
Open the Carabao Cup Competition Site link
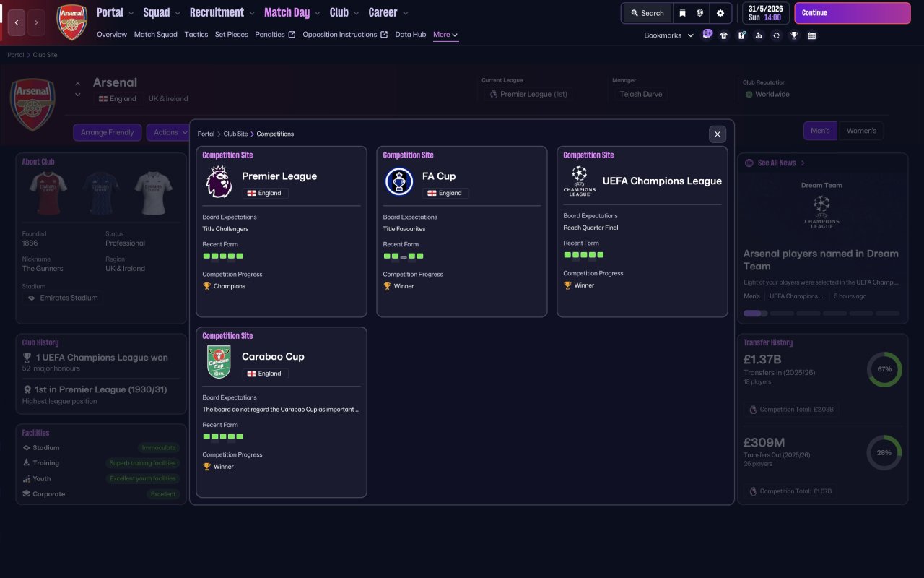227,336
